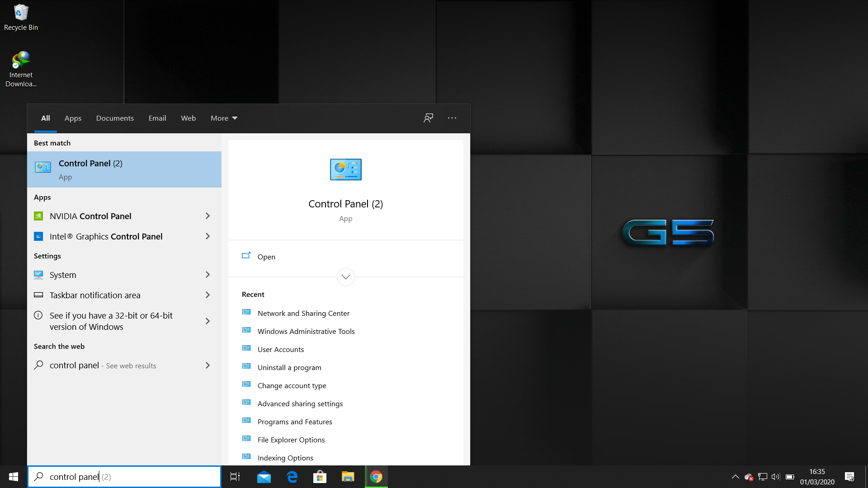Image resolution: width=868 pixels, height=488 pixels.
Task: Click the NVIDIA Control Panel app icon
Action: coord(38,216)
